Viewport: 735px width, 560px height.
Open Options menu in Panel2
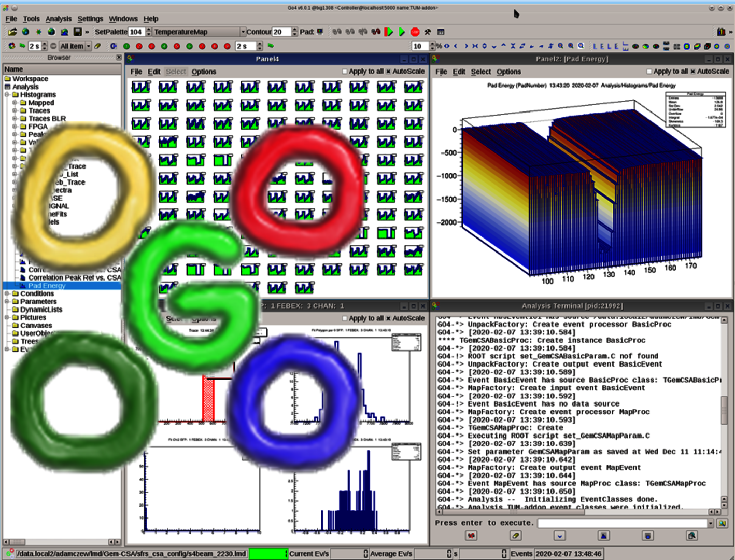508,72
